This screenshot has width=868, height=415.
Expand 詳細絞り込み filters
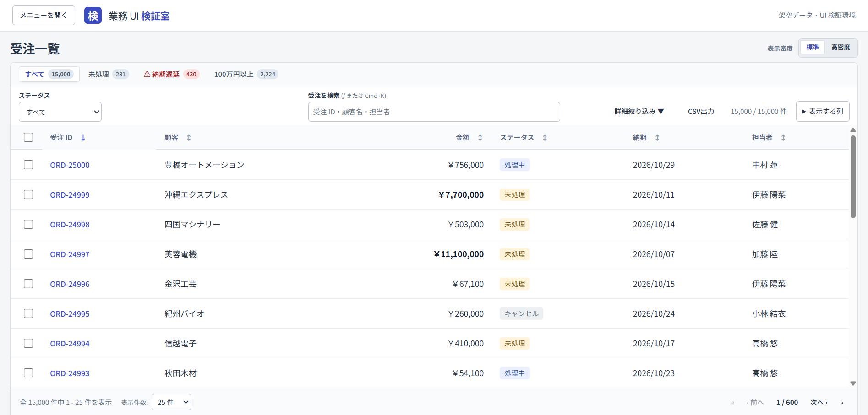(x=639, y=112)
